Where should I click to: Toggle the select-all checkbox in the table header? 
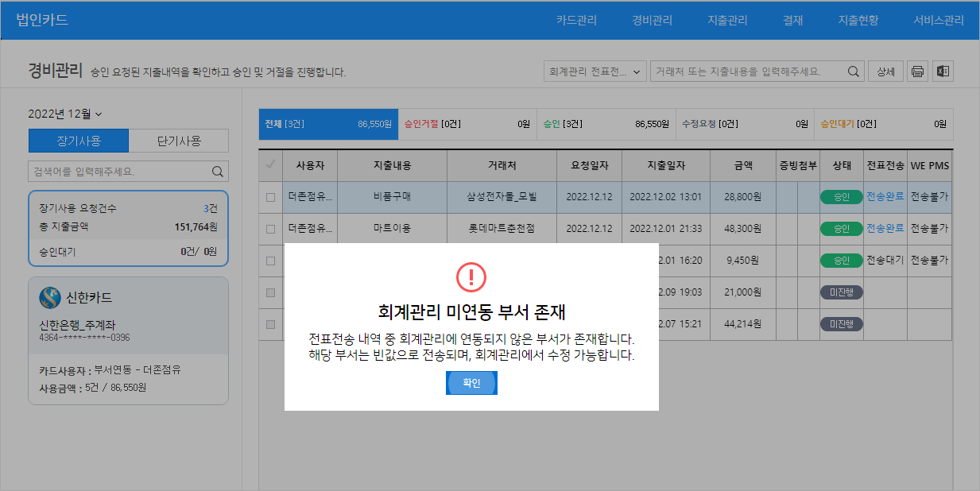pos(270,165)
